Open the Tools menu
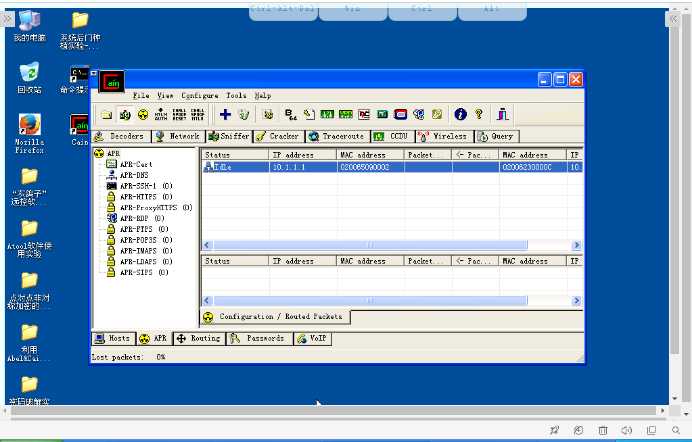 pyautogui.click(x=236, y=96)
